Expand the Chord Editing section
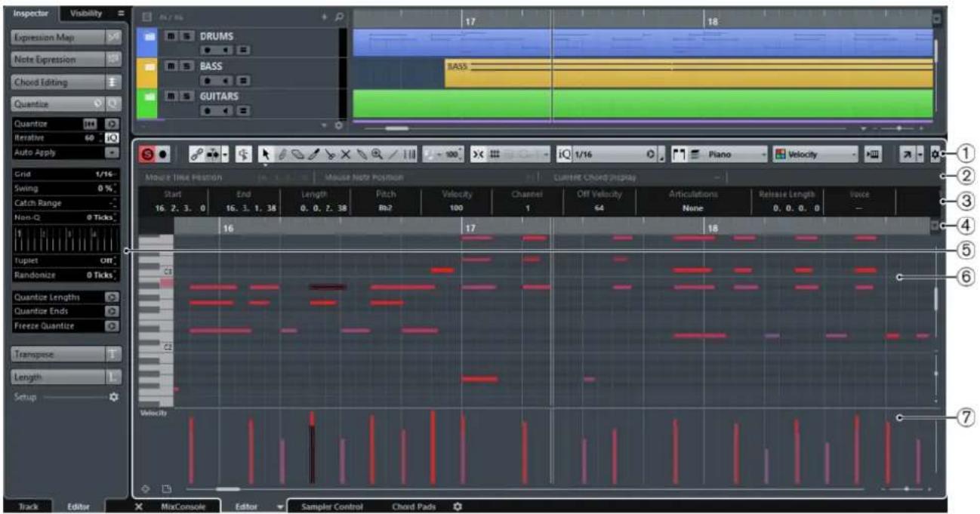The height and width of the screenshot is (514, 980). [x=66, y=82]
